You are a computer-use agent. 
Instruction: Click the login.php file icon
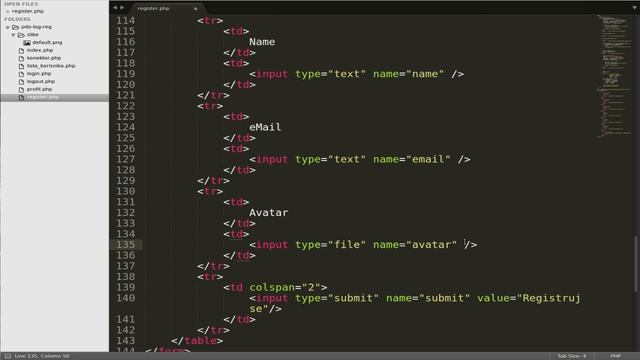click(21, 74)
